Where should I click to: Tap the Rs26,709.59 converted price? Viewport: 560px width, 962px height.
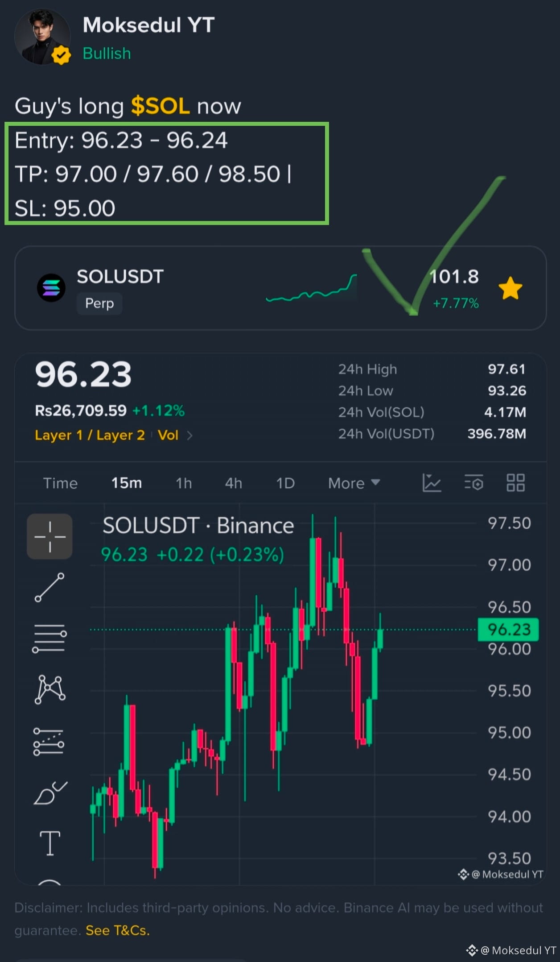[x=81, y=411]
